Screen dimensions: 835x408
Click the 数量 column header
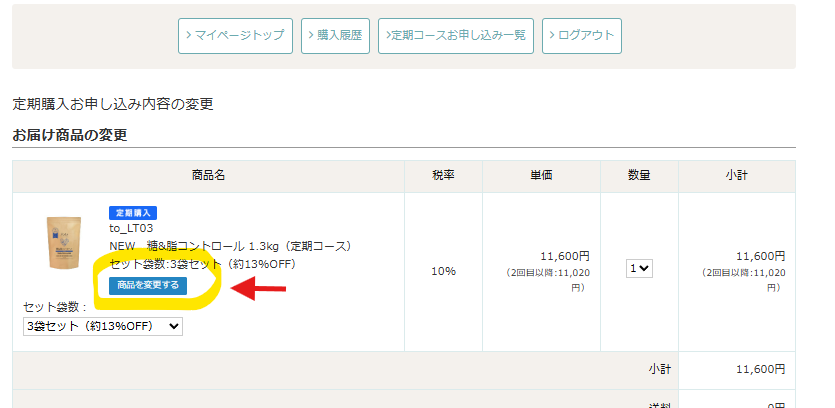pyautogui.click(x=639, y=176)
